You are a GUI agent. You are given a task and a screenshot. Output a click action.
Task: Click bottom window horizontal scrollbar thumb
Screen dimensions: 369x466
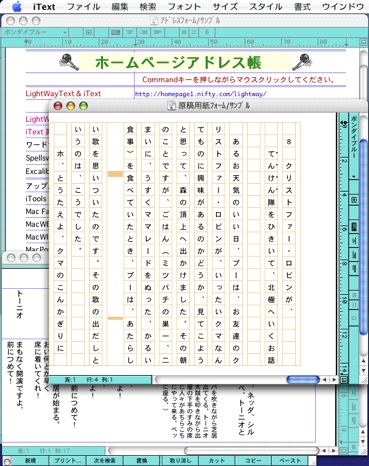(251, 451)
